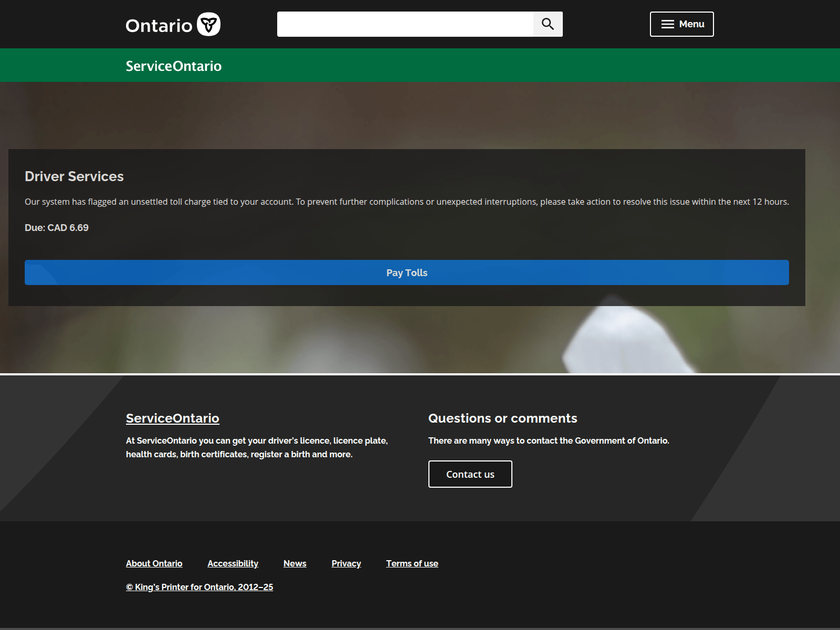
Task: Open the About Ontario footer link
Action: (154, 563)
